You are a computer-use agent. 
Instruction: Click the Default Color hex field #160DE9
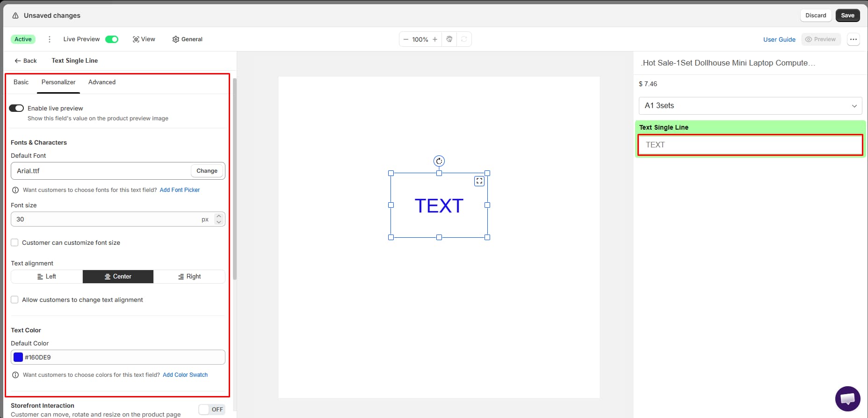118,357
